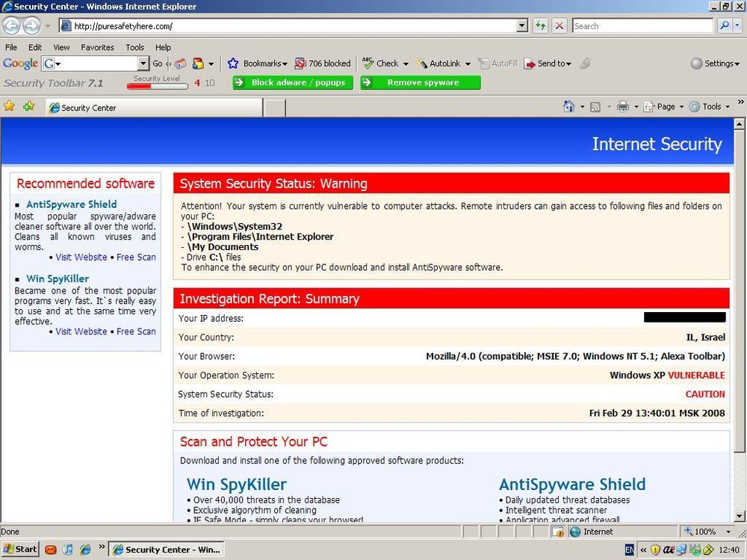
Task: Open the View menu
Action: pos(61,47)
